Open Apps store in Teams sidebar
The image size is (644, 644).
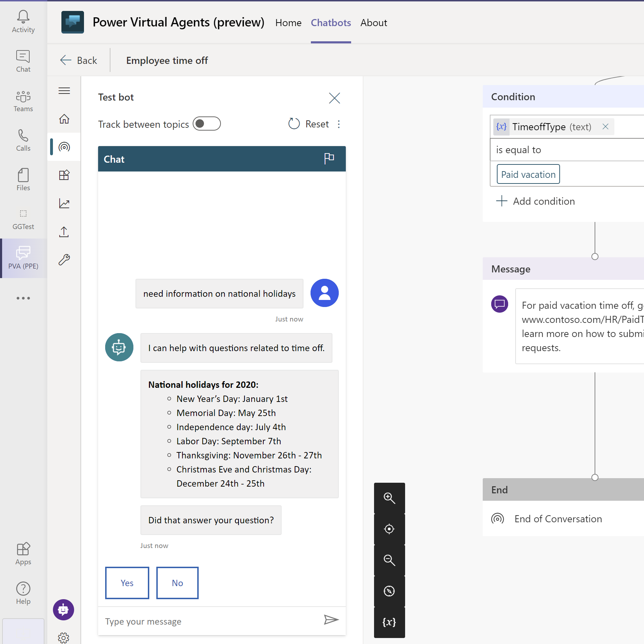pyautogui.click(x=23, y=554)
